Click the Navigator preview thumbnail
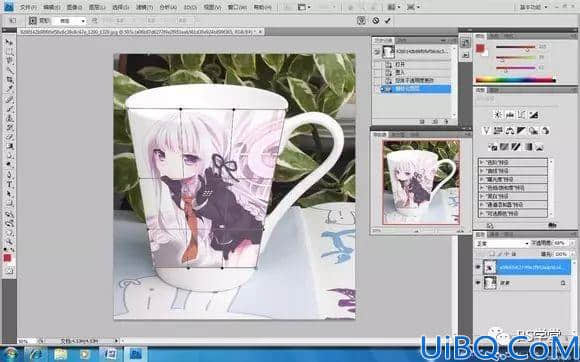The width and height of the screenshot is (580, 362). [421, 182]
